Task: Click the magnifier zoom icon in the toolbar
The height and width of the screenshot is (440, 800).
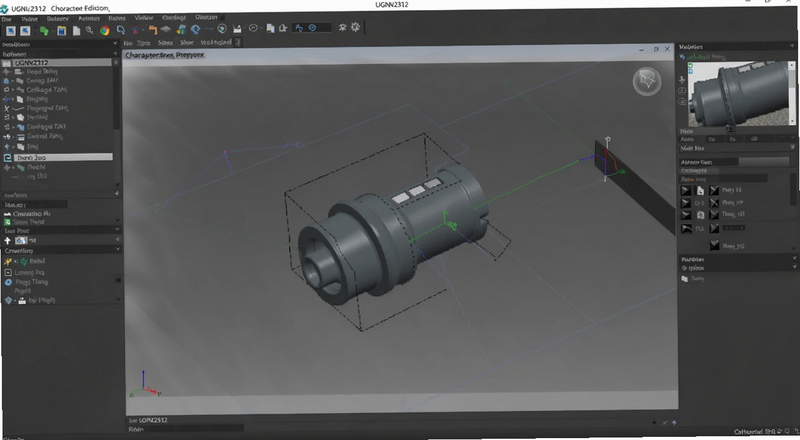Action: click(x=89, y=31)
